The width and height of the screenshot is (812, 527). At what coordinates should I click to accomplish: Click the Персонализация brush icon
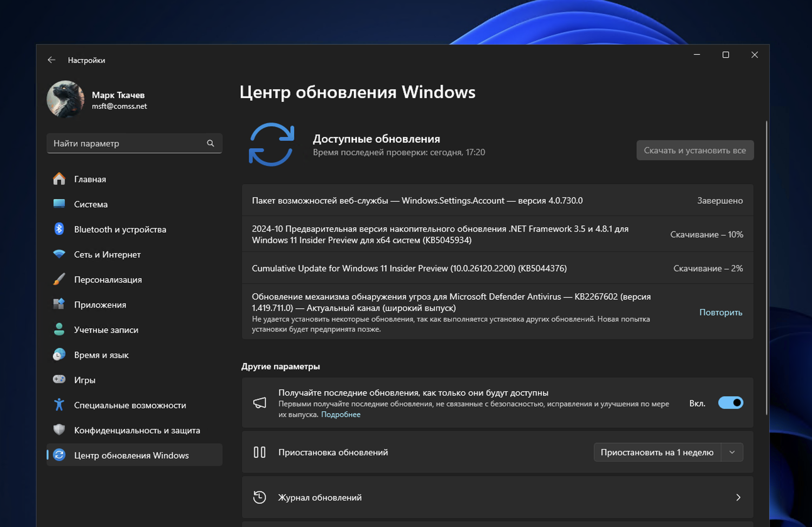tap(59, 280)
